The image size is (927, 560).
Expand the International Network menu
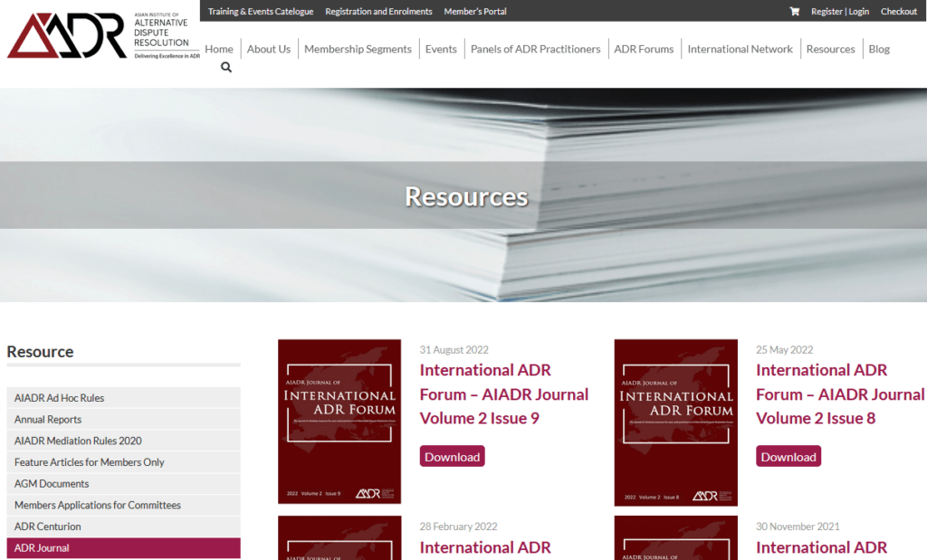[x=740, y=49]
